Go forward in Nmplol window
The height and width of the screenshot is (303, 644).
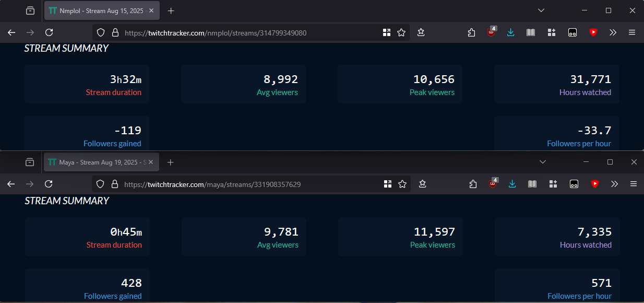tap(30, 32)
